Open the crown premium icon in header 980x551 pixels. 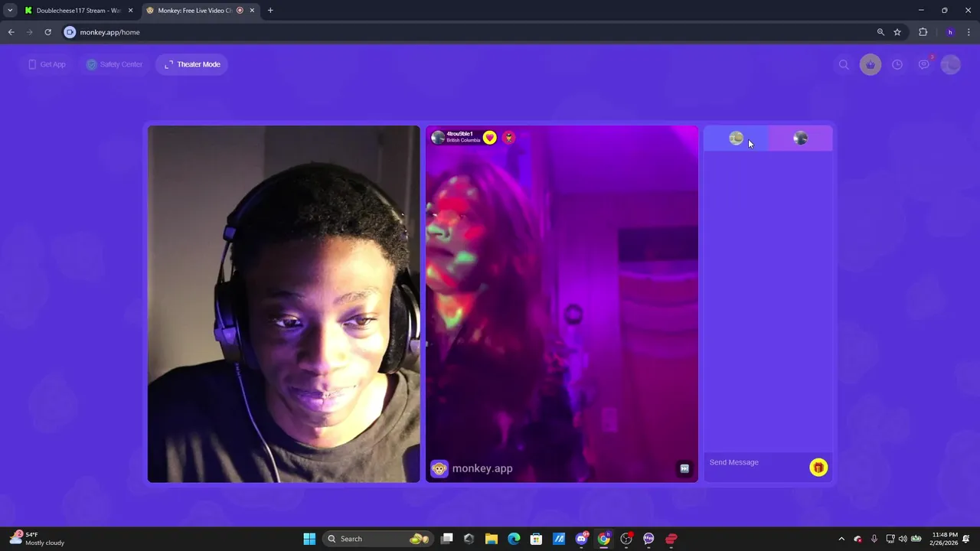(871, 65)
